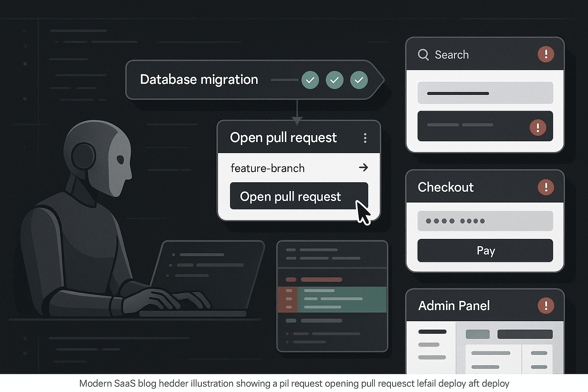Expand the Database migration step label
The width and height of the screenshot is (588, 392).
[199, 79]
